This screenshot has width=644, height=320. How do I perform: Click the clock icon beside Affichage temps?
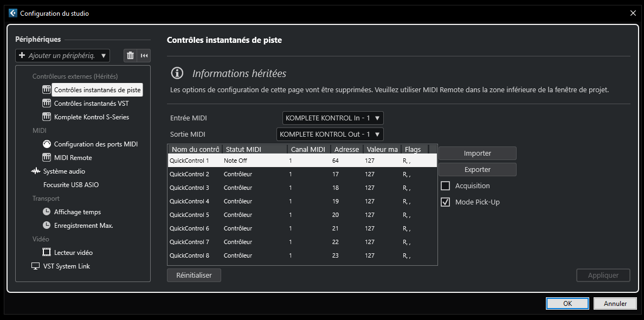point(46,212)
